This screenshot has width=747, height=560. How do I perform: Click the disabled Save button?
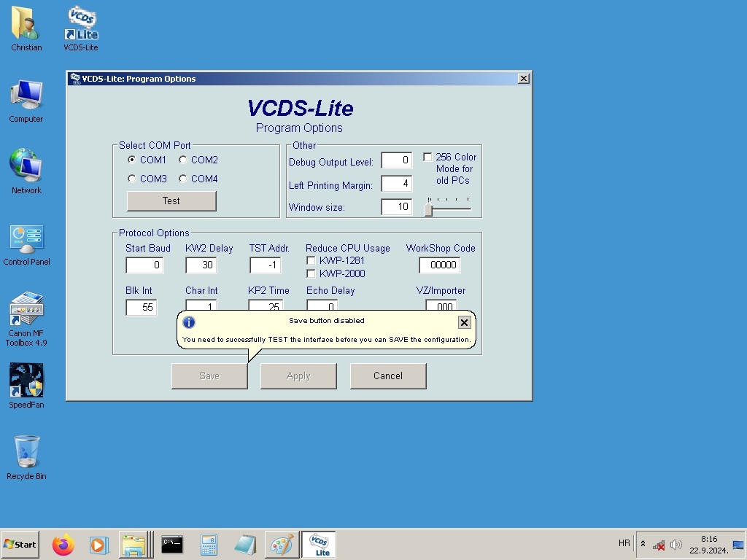coord(209,376)
